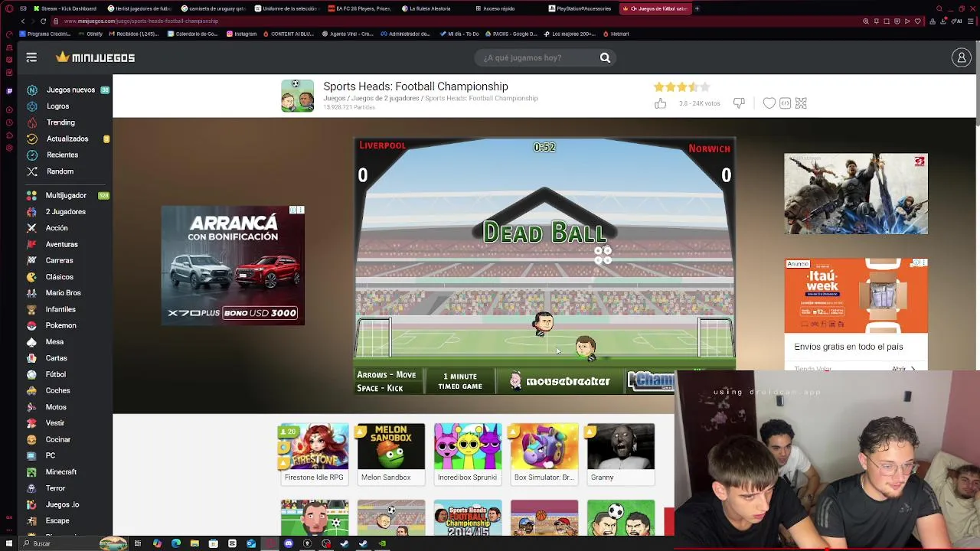Open the Granny game card
The image size is (980, 551).
[x=620, y=454]
